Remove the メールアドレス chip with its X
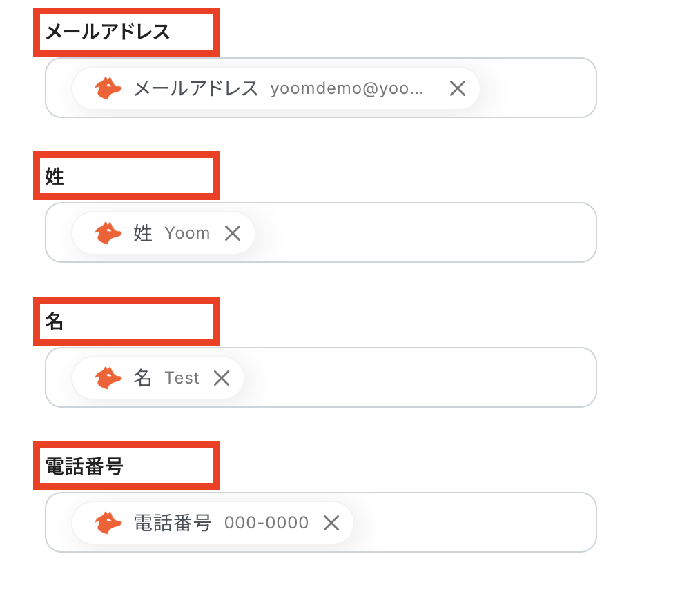Screen dimensions: 700x596 coord(458,88)
